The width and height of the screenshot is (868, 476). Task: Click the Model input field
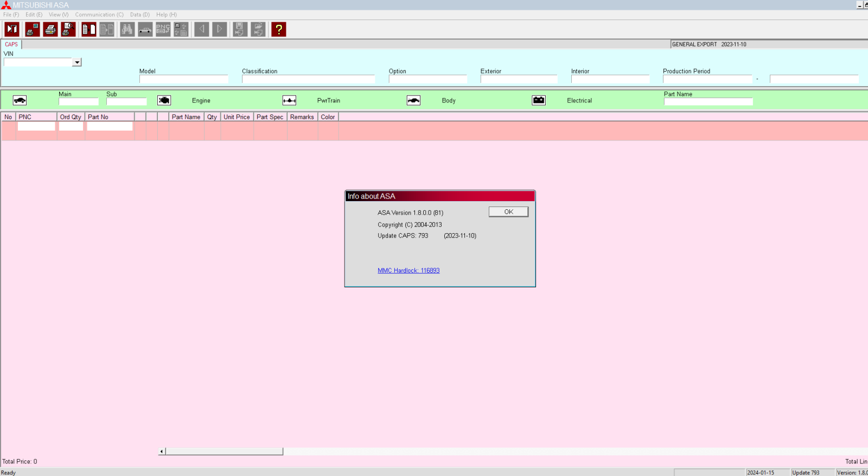184,79
